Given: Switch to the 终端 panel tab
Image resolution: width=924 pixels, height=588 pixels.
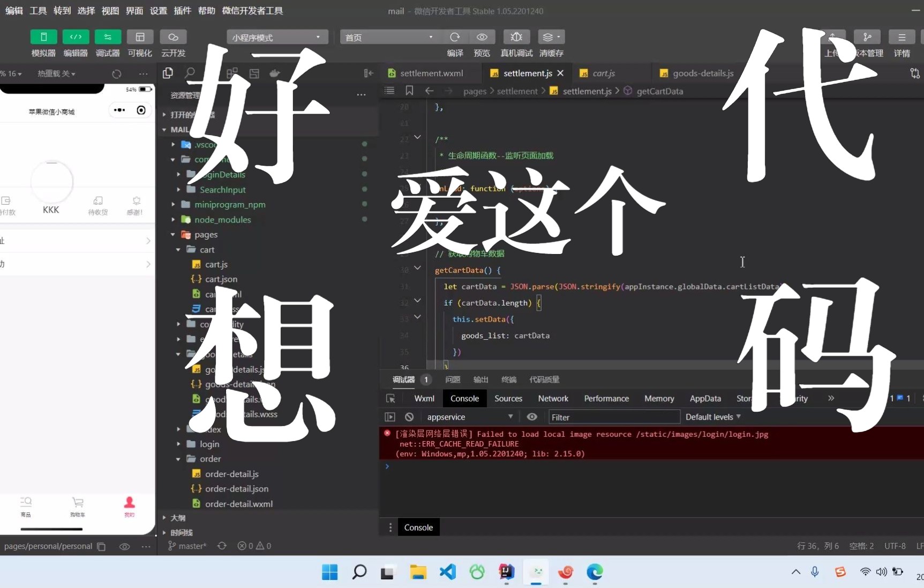Looking at the screenshot, I should pyautogui.click(x=509, y=379).
